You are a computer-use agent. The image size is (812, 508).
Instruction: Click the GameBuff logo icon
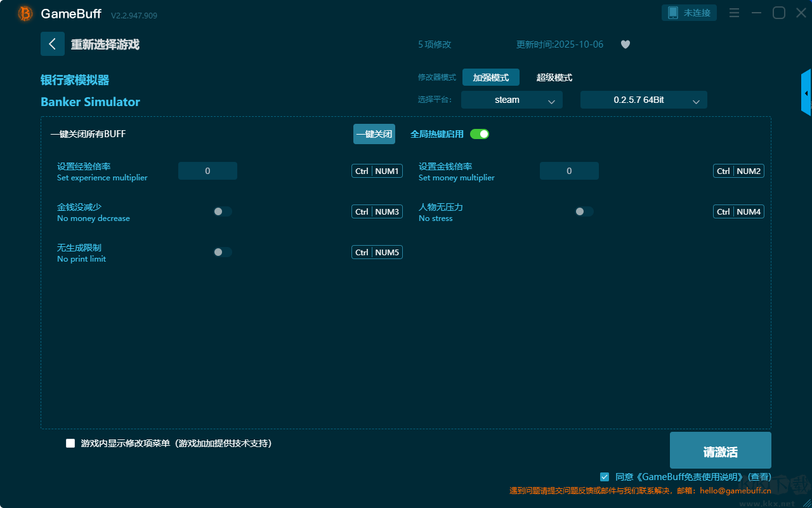(x=25, y=13)
